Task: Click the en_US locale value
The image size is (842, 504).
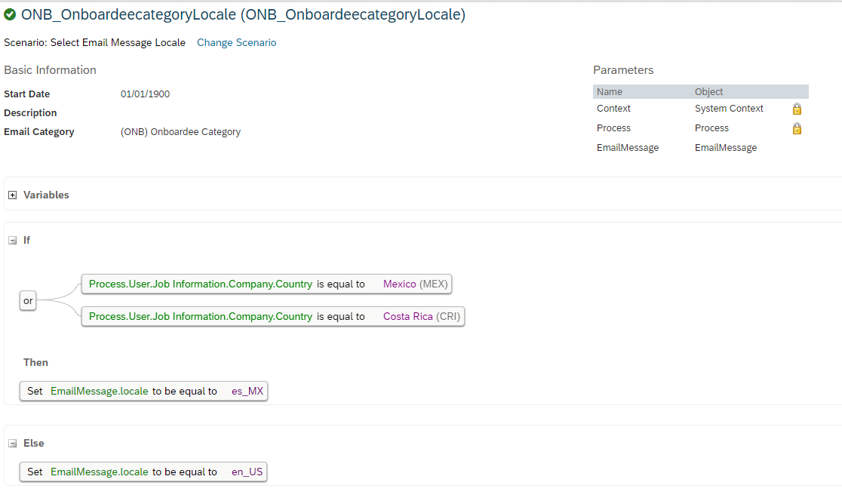Action: click(x=247, y=472)
